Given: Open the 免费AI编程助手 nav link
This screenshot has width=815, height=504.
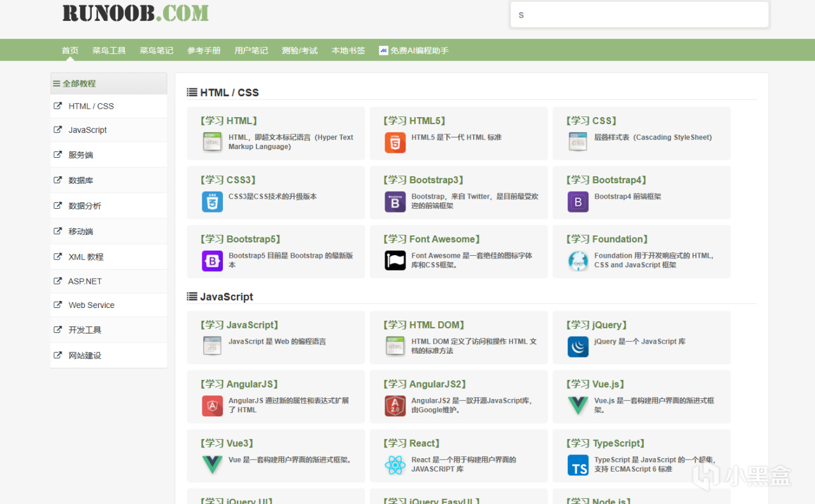Looking at the screenshot, I should point(414,50).
